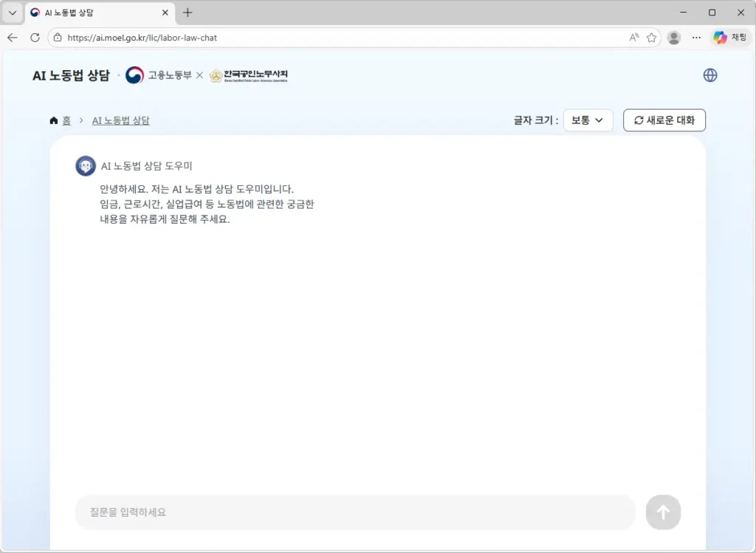The height and width of the screenshot is (553, 756).
Task: Switch to the AI 노동법 상담 tab
Action: point(96,13)
